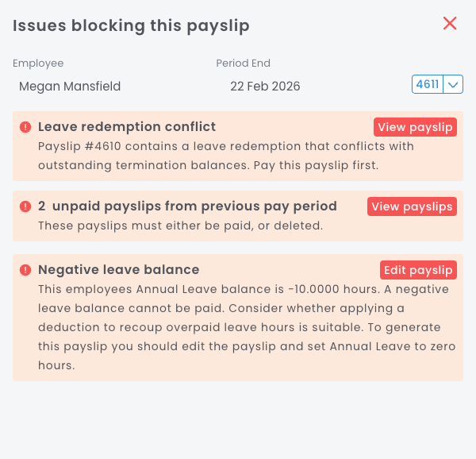
Task: Click the 22 Feb 2026 period end date
Action: [265, 87]
